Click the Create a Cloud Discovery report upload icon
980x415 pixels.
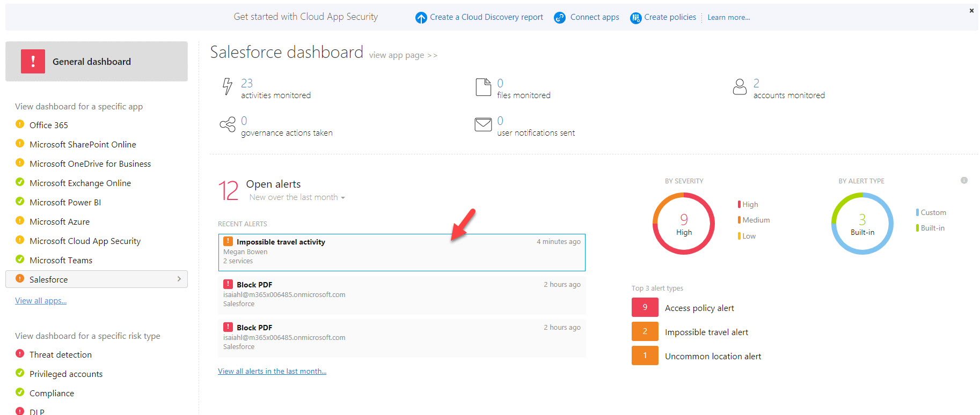(x=421, y=18)
